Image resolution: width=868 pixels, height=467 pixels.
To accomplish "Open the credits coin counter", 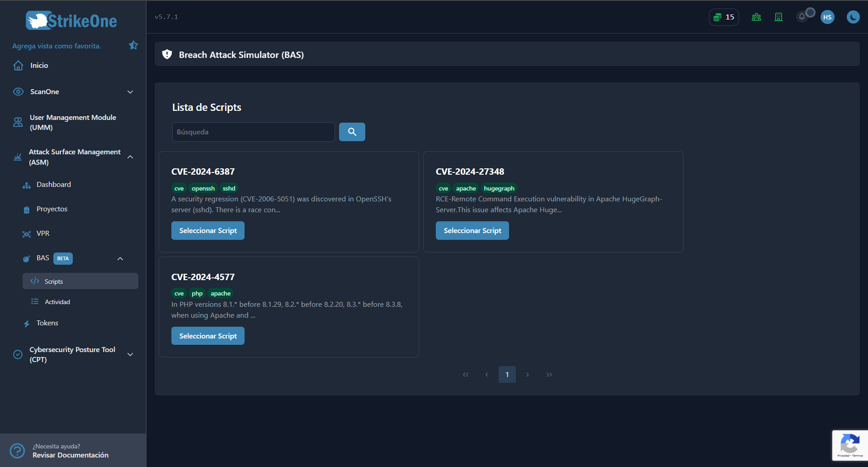I will point(723,17).
